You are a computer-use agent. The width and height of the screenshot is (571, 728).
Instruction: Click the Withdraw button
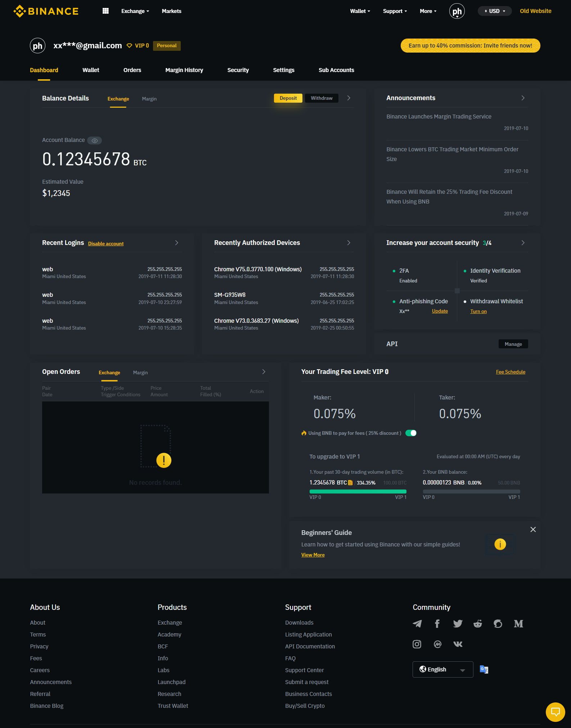coord(322,98)
